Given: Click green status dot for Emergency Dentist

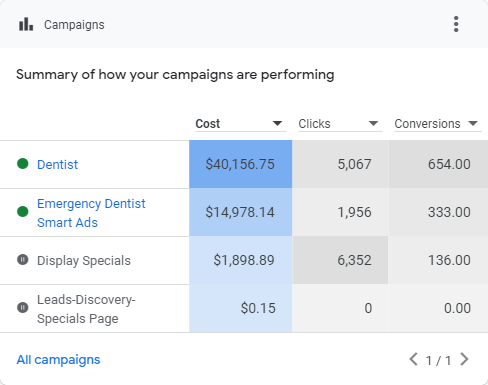Looking at the screenshot, I should coord(23,211).
